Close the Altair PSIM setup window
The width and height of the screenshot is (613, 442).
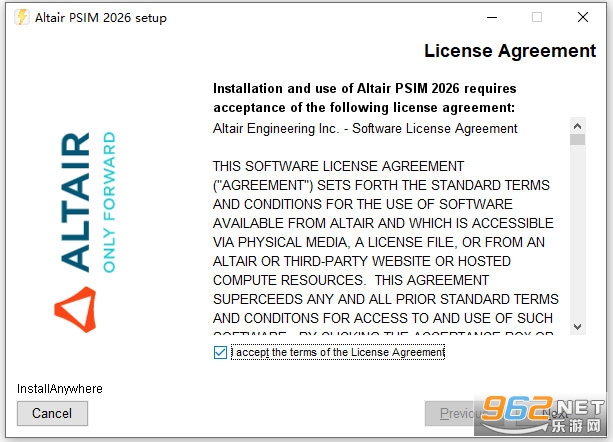point(583,17)
